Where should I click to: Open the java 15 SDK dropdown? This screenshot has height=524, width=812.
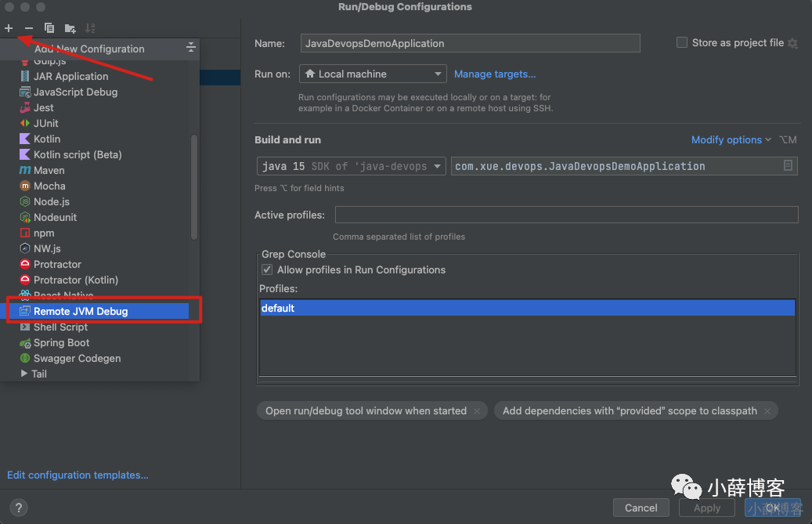tap(351, 166)
